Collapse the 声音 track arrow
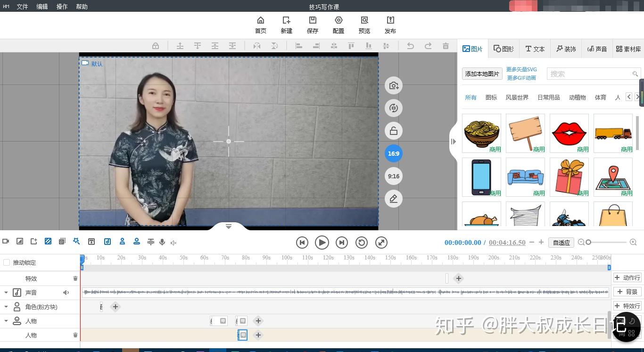This screenshot has height=352, width=644. (6, 293)
